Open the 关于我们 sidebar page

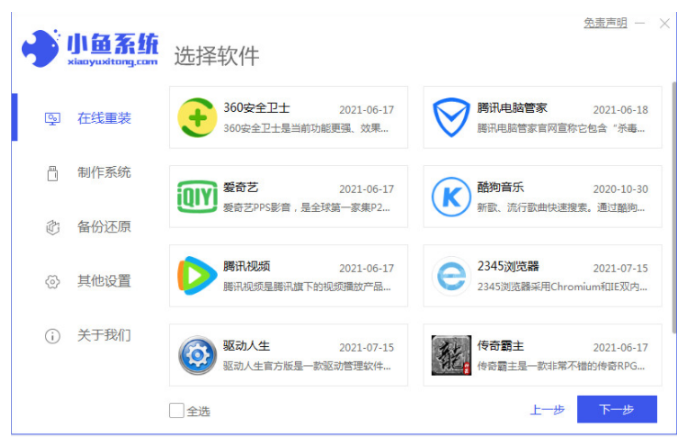click(104, 335)
